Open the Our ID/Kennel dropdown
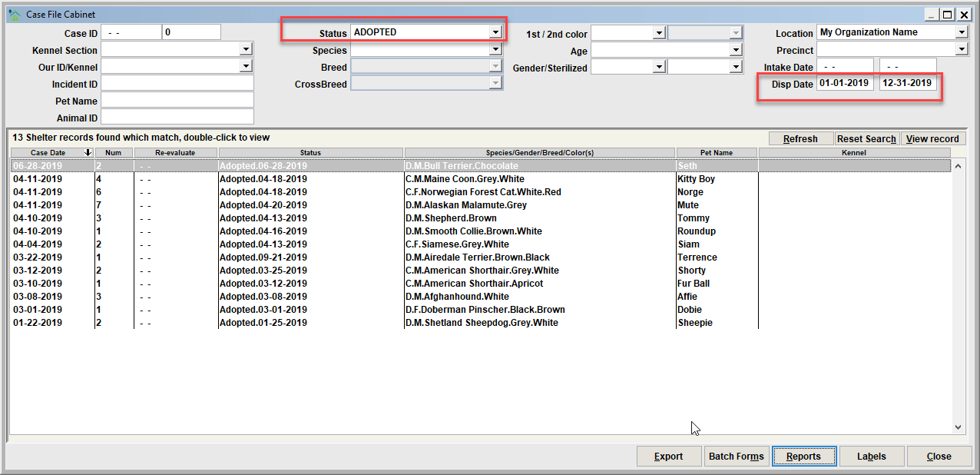The image size is (980, 475). click(x=246, y=67)
